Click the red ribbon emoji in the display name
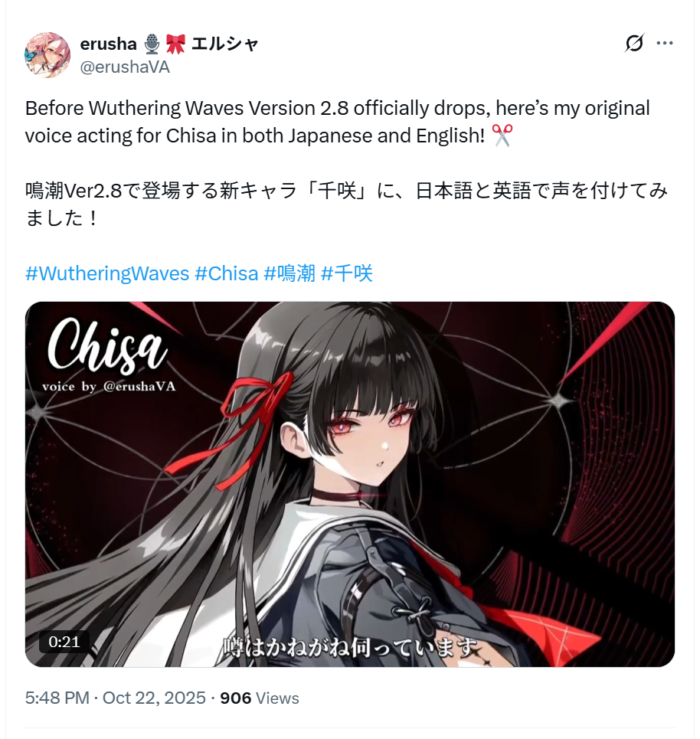This screenshot has width=700, height=739. tap(175, 44)
